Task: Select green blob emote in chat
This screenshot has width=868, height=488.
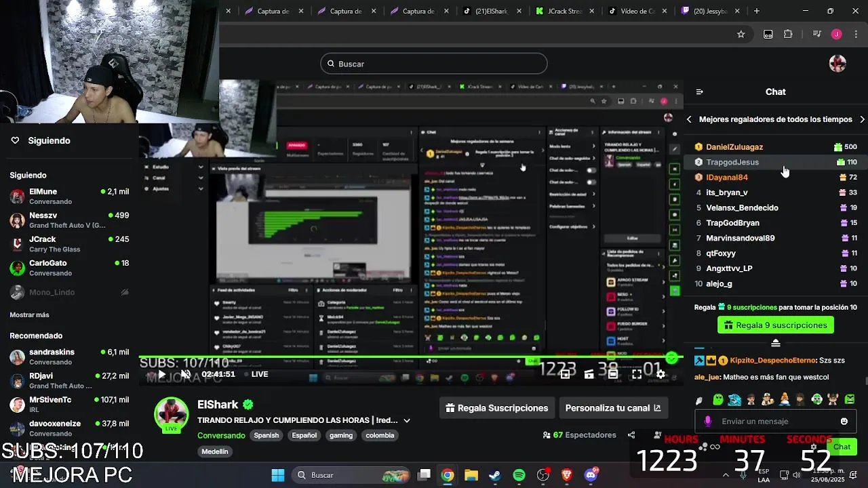Action: pos(718,400)
